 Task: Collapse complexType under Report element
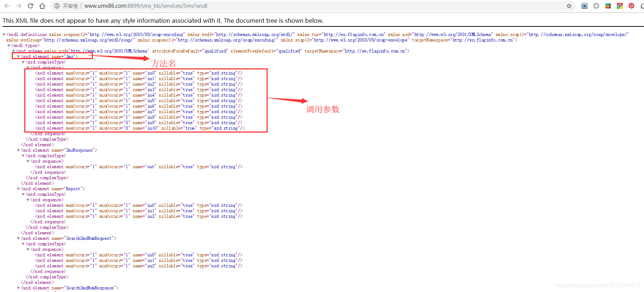point(23,194)
